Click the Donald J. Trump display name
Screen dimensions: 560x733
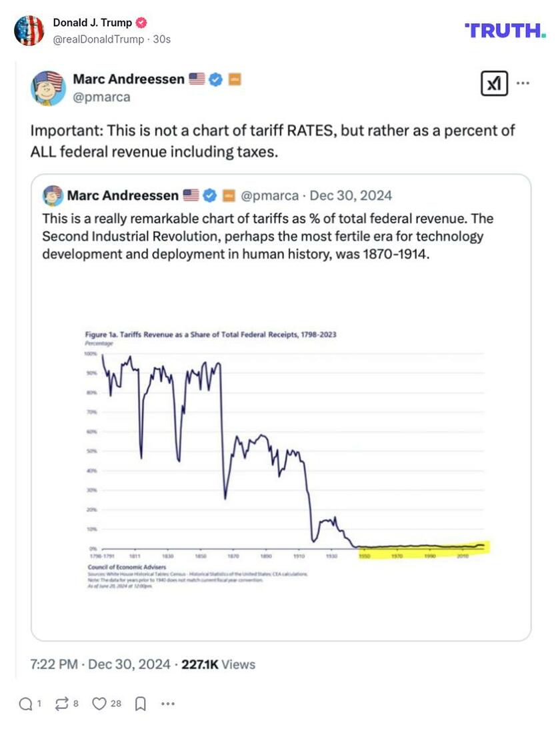92,23
